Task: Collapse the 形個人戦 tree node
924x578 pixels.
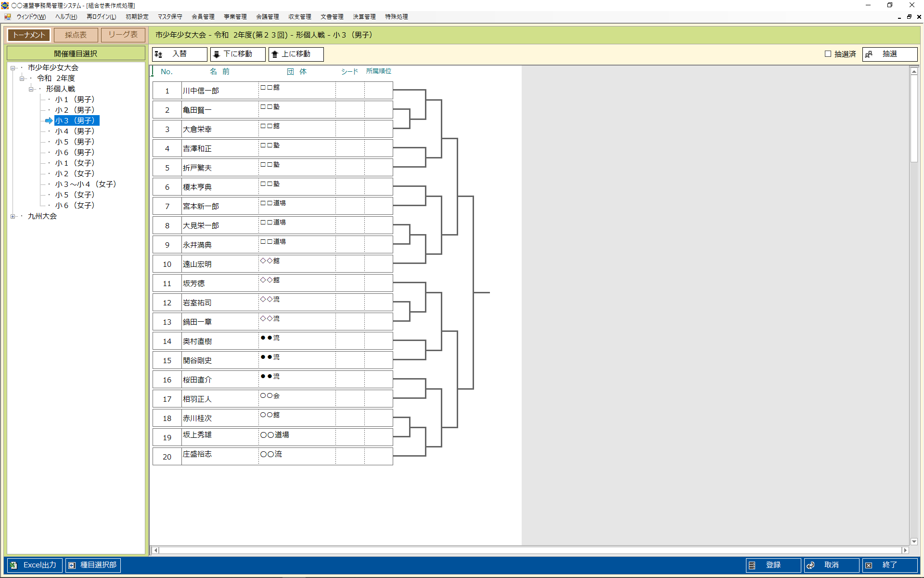Action: 31,89
